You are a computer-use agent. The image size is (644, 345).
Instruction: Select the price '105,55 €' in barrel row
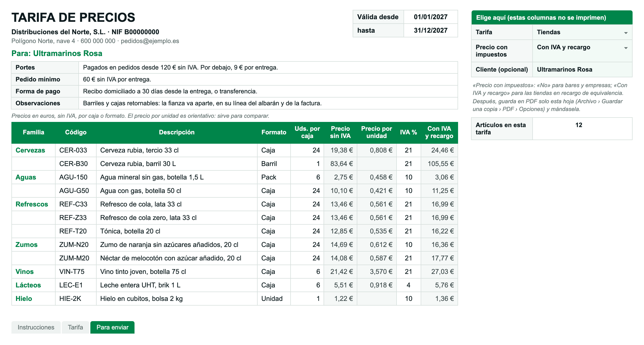[439, 164]
